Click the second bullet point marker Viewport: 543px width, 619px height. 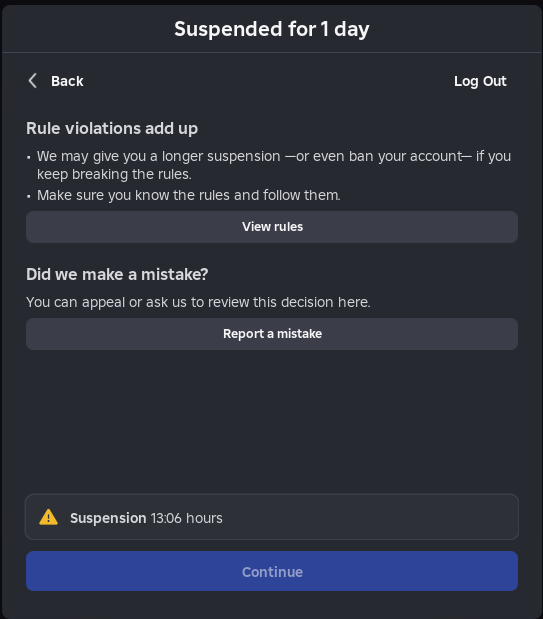click(x=29, y=196)
